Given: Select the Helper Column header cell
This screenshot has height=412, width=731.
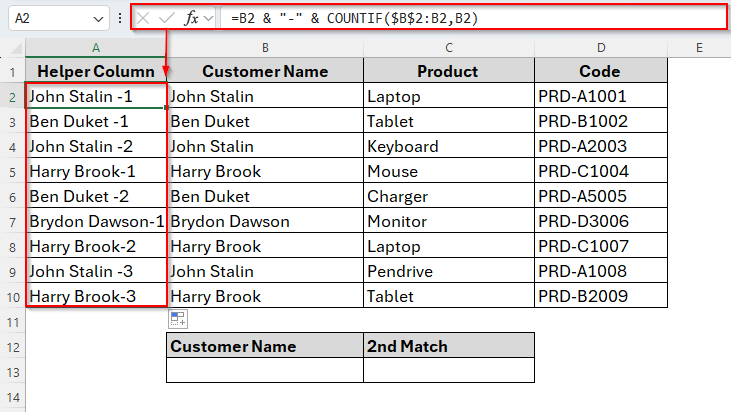Looking at the screenshot, I should [x=96, y=71].
